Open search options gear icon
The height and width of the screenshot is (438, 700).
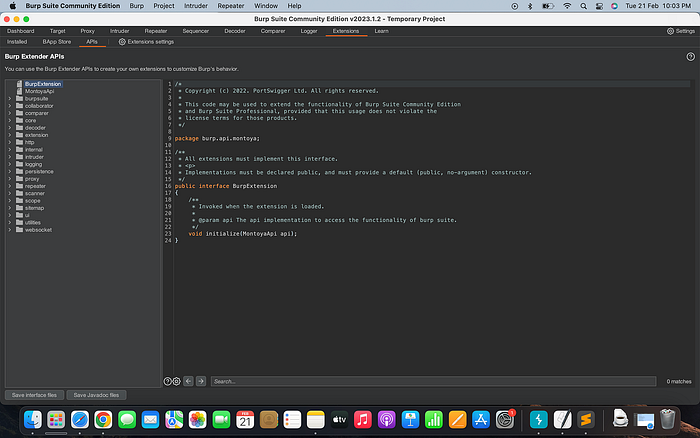point(177,381)
